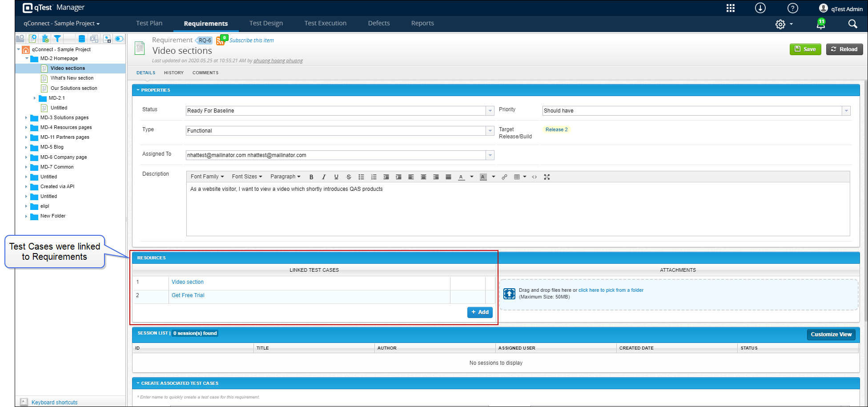
Task: Click the RSS subscribe icon
Action: click(x=221, y=41)
